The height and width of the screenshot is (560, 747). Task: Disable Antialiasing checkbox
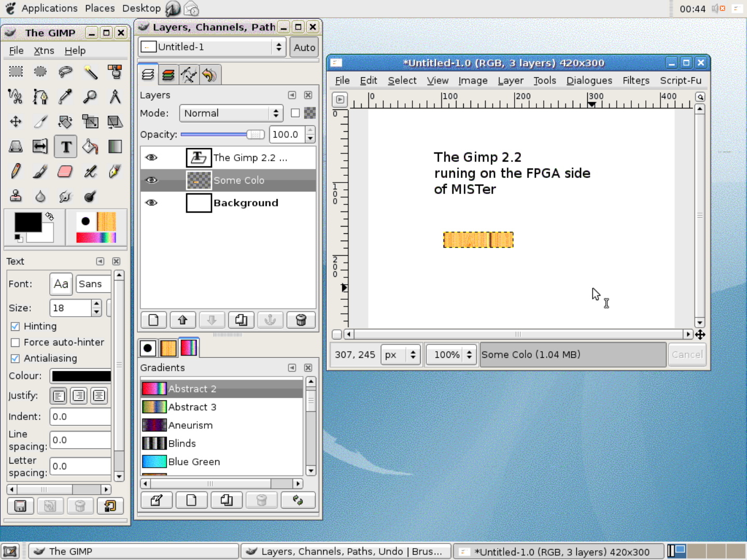15,358
